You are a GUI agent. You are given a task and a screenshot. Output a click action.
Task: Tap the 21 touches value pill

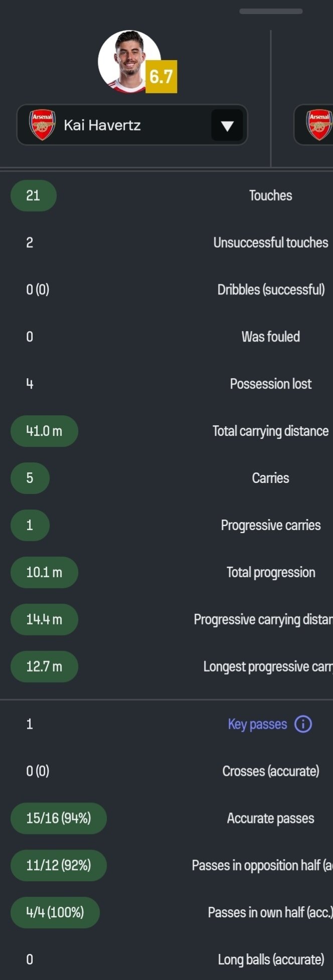coord(33,196)
